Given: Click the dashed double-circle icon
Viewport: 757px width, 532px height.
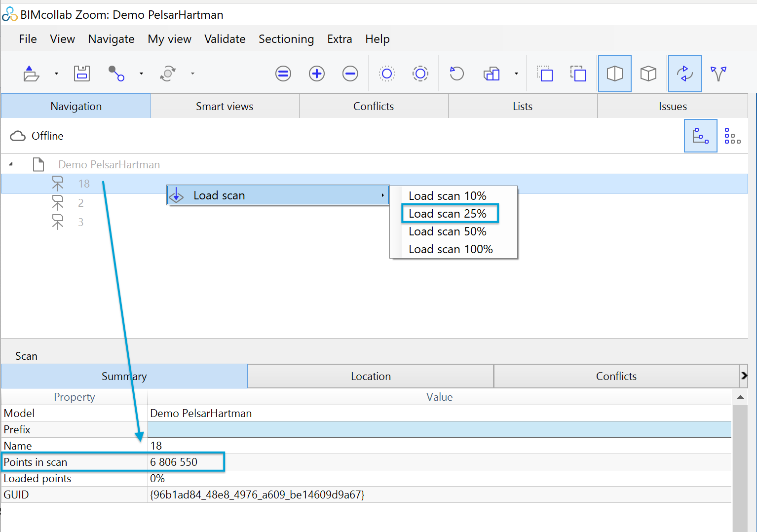Looking at the screenshot, I should point(420,74).
